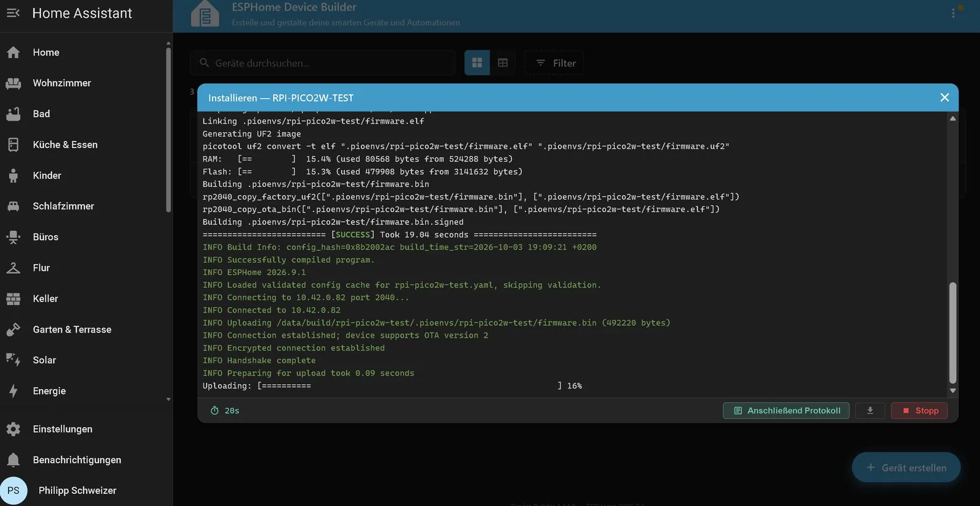
Task: Click the 'INFO Handshake complete' log line
Action: tap(259, 361)
